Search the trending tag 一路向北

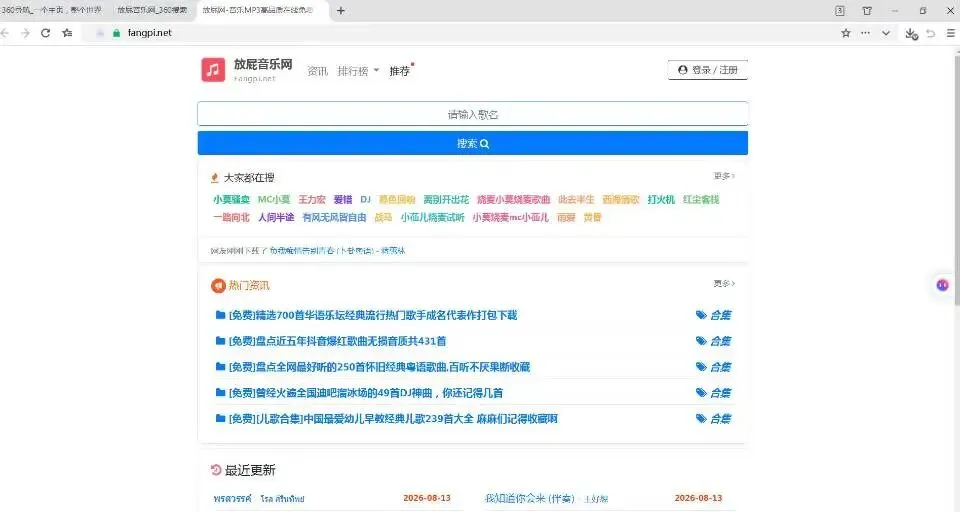pyautogui.click(x=231, y=217)
